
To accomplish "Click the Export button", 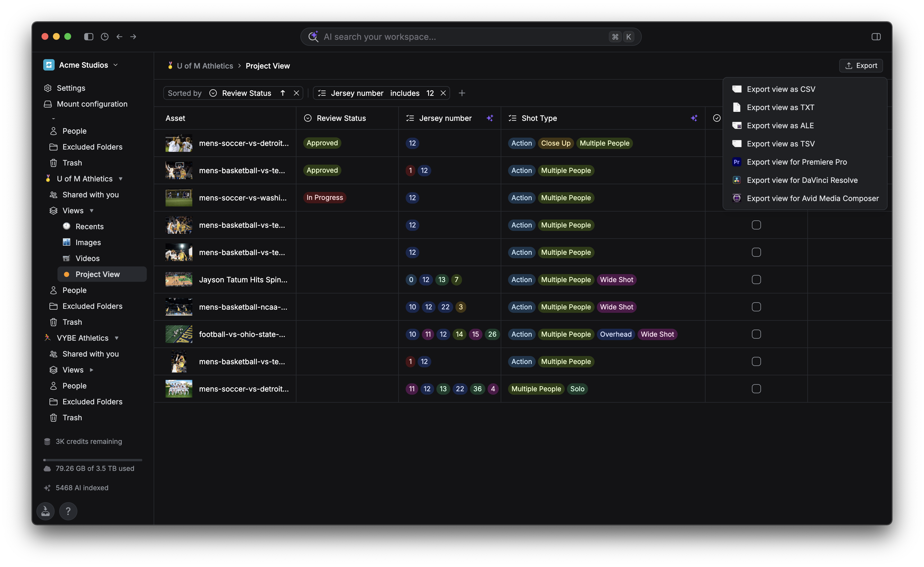I will (x=861, y=66).
